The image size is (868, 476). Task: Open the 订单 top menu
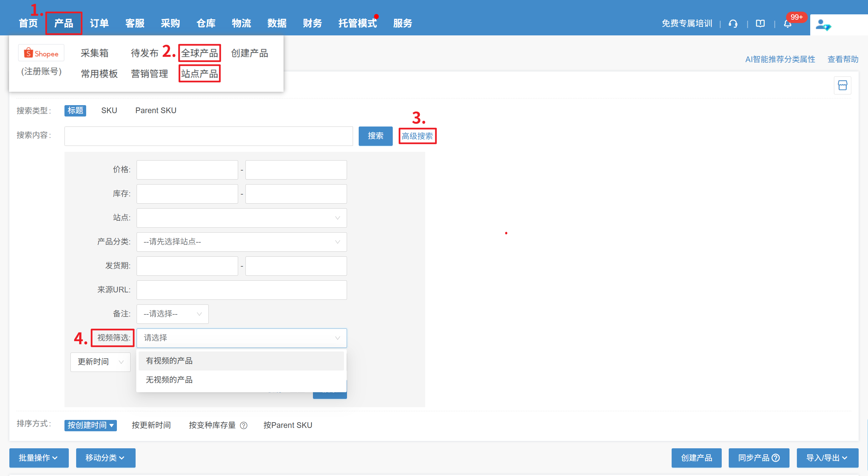99,23
